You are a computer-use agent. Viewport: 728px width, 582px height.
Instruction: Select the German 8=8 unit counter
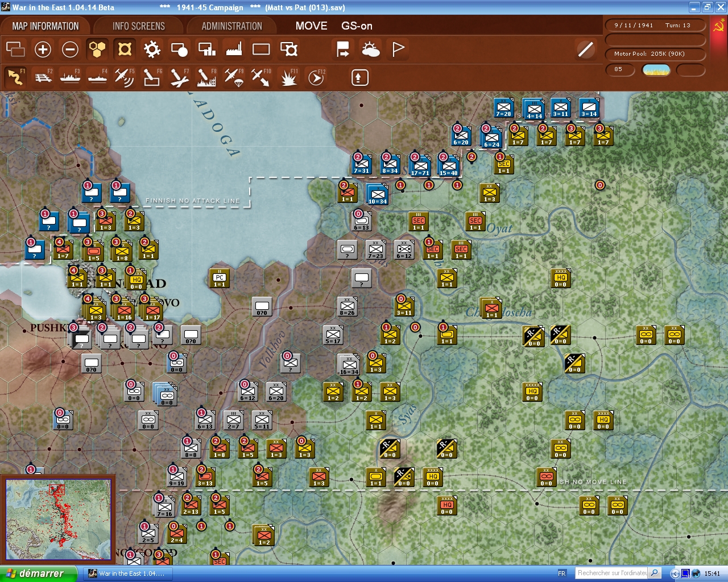pyautogui.click(x=191, y=448)
